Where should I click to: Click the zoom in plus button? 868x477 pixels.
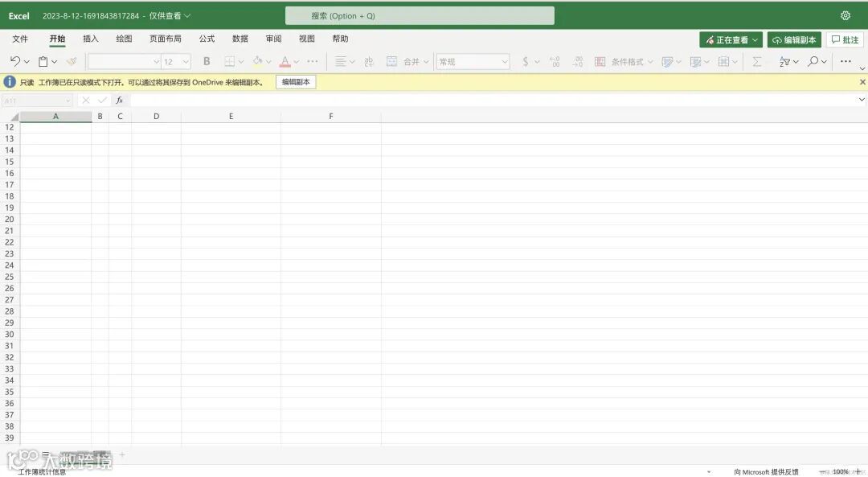[x=858, y=471]
